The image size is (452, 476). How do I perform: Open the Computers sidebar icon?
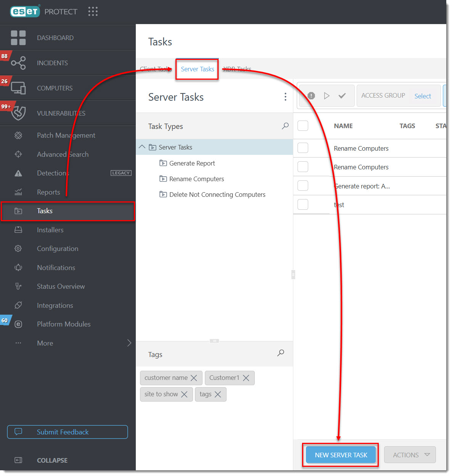click(18, 88)
